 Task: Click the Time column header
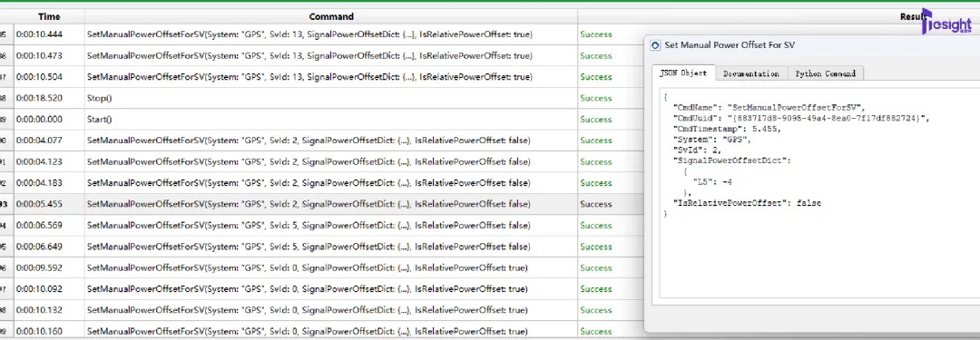coord(49,17)
